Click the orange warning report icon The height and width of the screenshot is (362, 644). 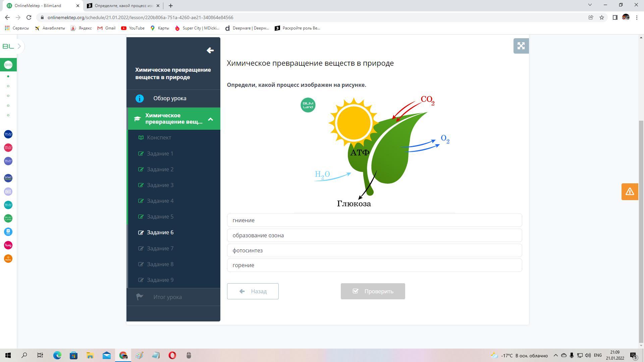(630, 192)
